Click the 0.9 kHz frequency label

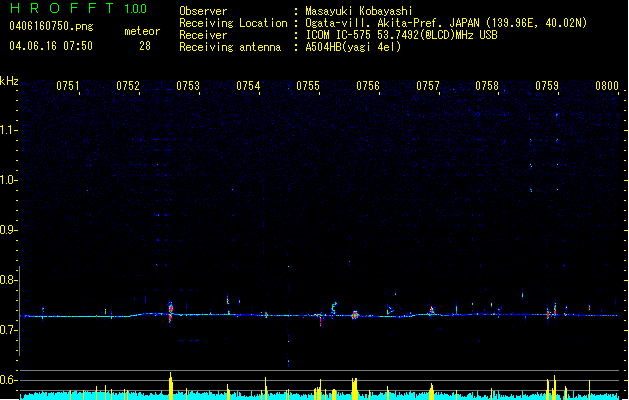(9, 230)
